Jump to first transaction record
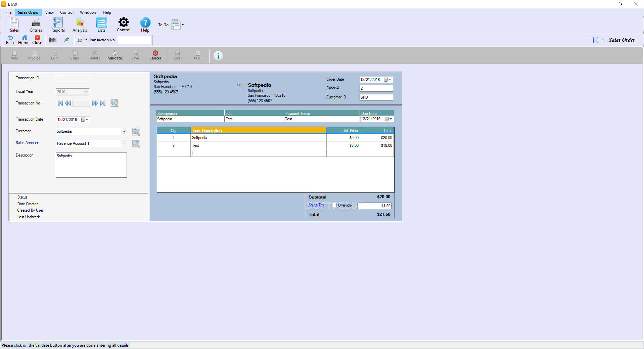 60,103
